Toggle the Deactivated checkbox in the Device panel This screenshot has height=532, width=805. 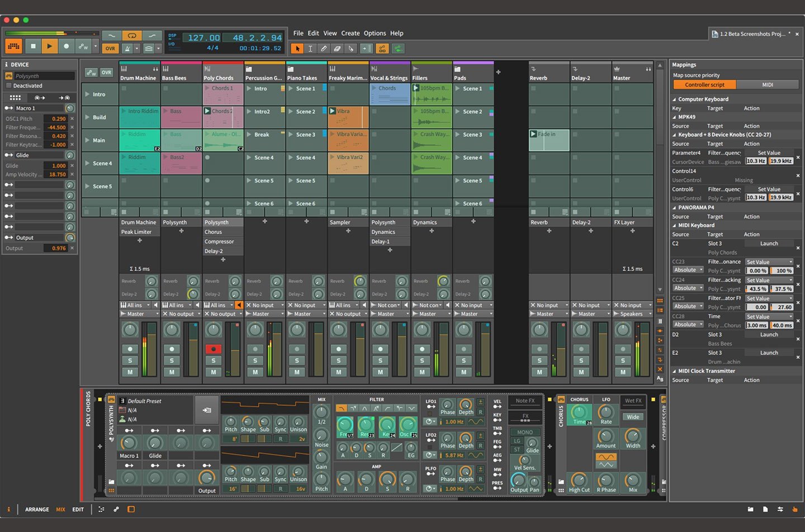(x=10, y=85)
